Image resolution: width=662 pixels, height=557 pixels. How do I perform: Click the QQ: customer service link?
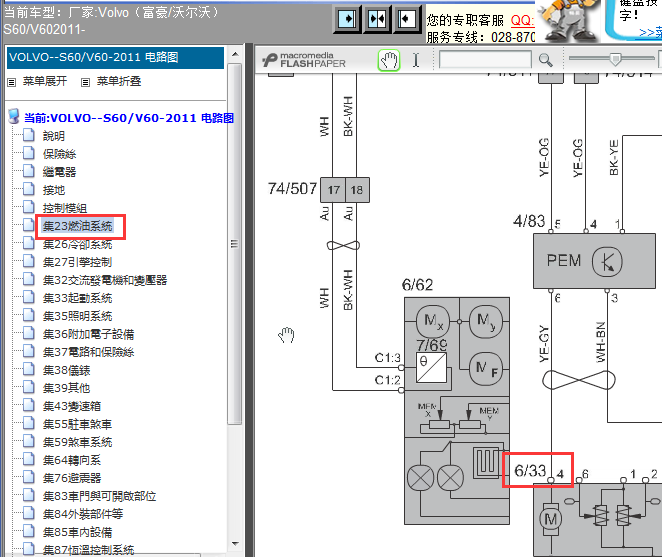[x=522, y=20]
